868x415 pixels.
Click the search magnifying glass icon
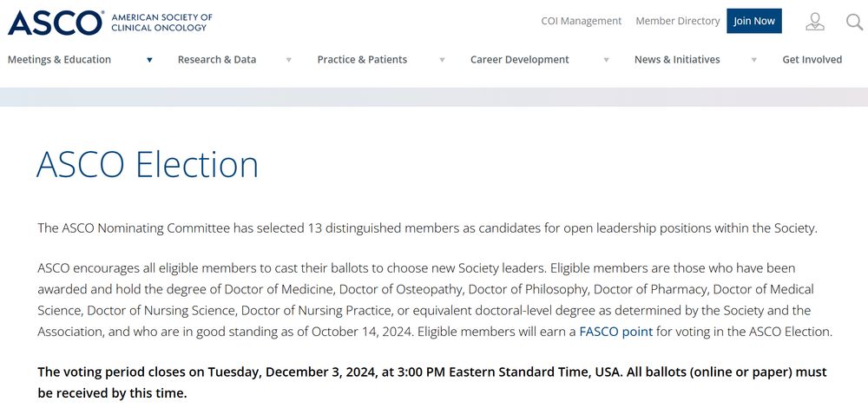pyautogui.click(x=854, y=22)
